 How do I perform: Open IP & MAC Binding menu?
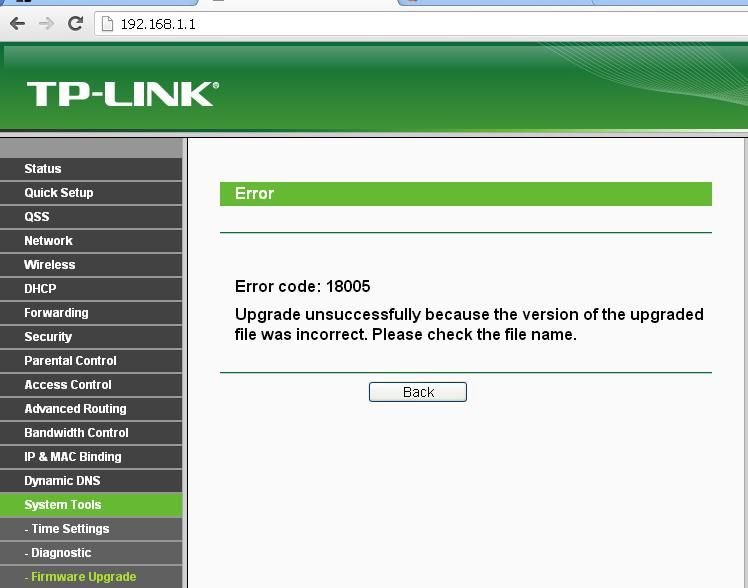click(x=73, y=457)
